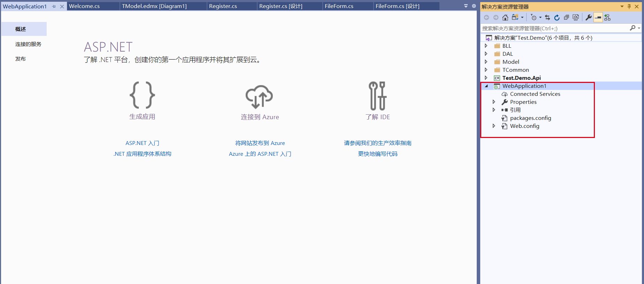Click the Solution Explorer search box
Viewport: 644px width, 284px height.
coord(554,28)
